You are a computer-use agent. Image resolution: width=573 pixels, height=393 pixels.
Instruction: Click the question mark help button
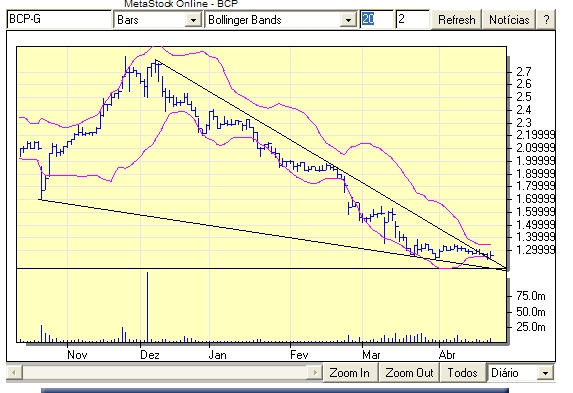pyautogui.click(x=546, y=19)
